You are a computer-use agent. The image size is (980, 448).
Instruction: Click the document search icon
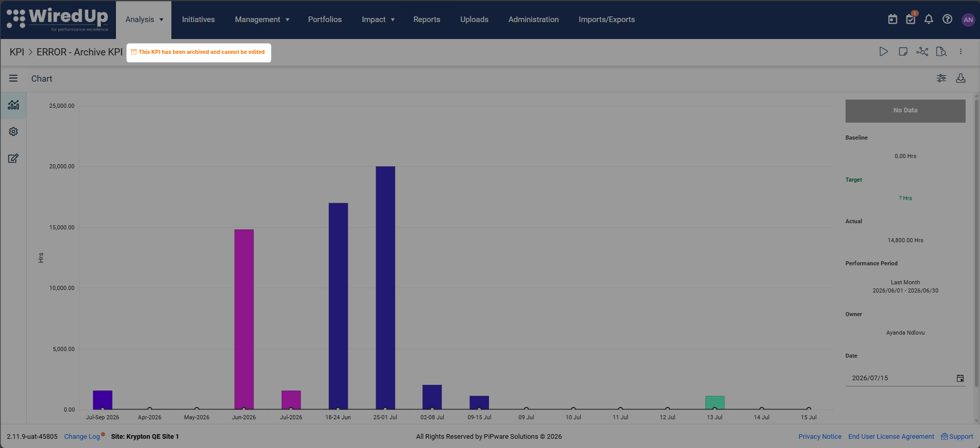pyautogui.click(x=942, y=51)
